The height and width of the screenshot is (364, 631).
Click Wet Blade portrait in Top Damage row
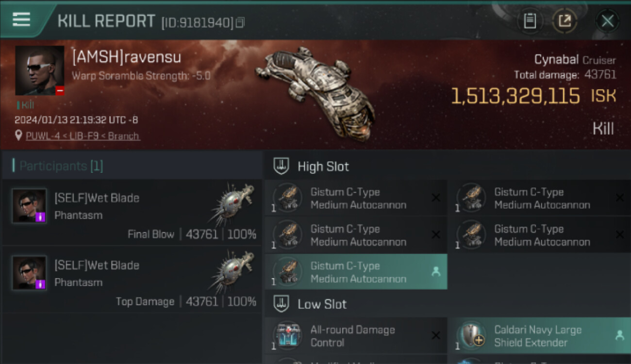click(x=30, y=273)
